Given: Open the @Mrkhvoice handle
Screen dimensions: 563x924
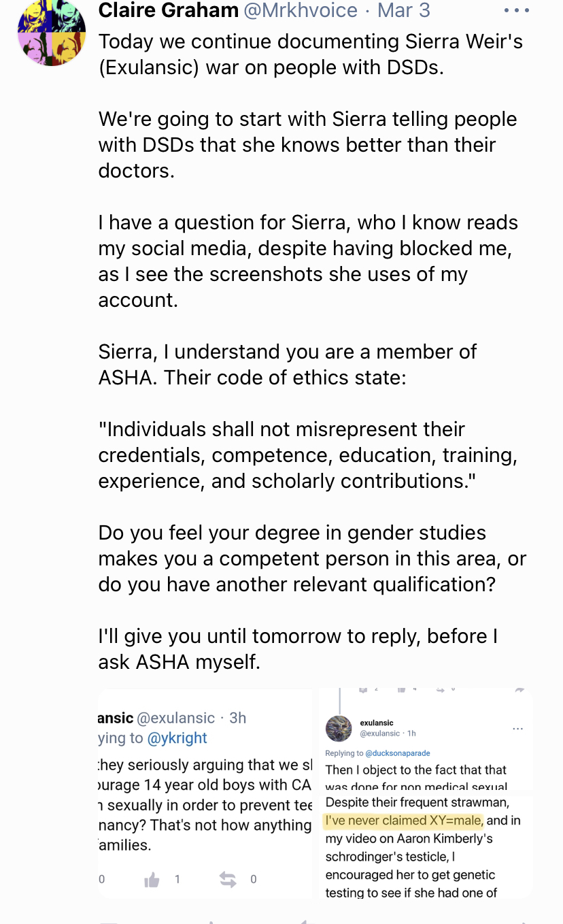Looking at the screenshot, I should 301,10.
